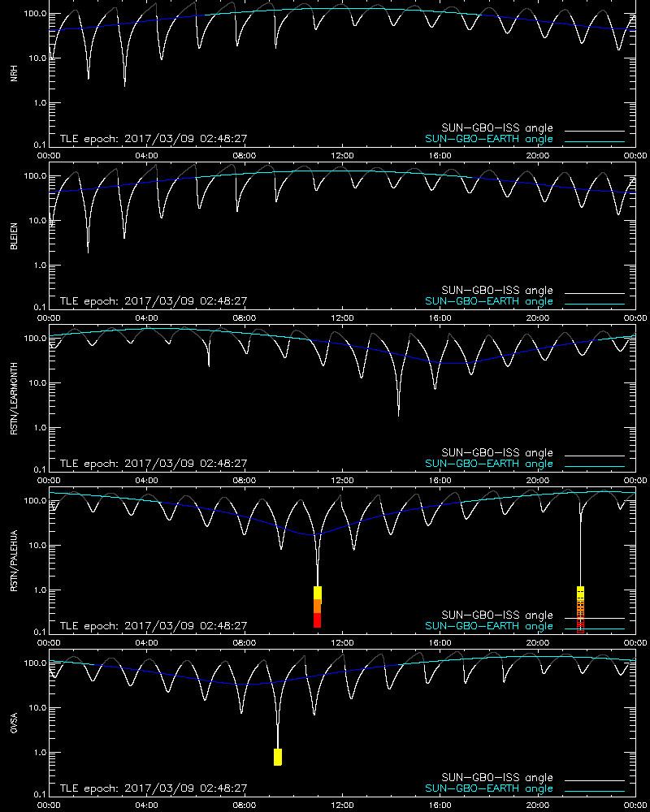Click SUN-GBO-EARTH angle legend in PALEHUA panel
The height and width of the screenshot is (812, 650).
pos(489,626)
